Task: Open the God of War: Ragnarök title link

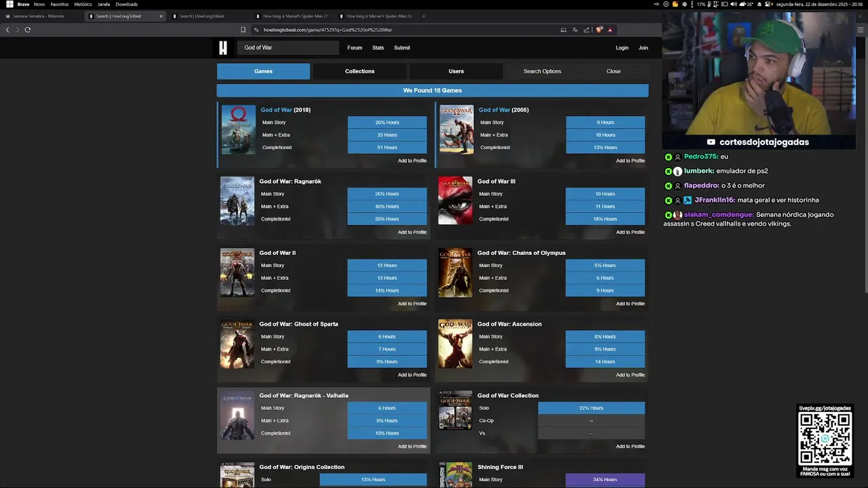Action: 290,182
